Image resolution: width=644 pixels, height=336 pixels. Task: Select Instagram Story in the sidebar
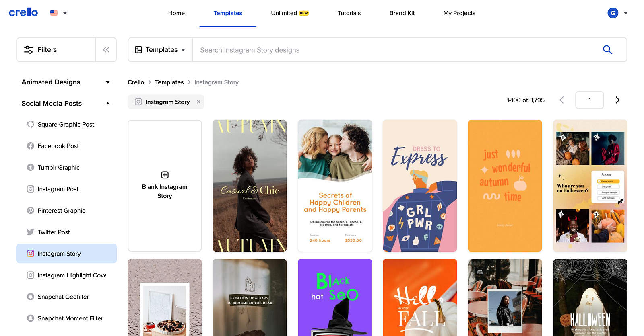click(x=66, y=254)
